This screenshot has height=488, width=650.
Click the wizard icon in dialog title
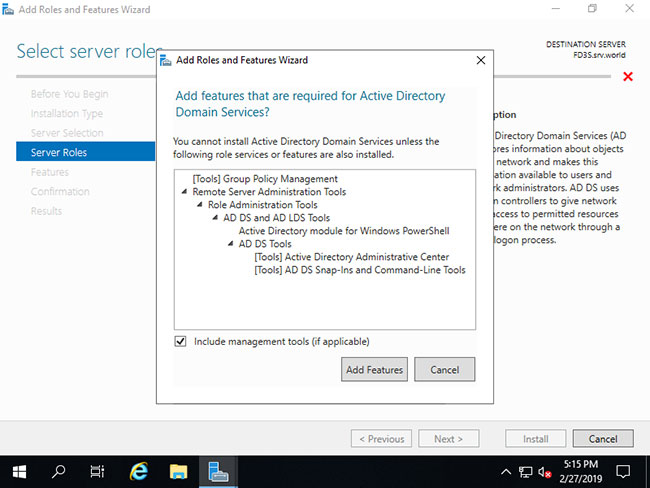point(166,60)
